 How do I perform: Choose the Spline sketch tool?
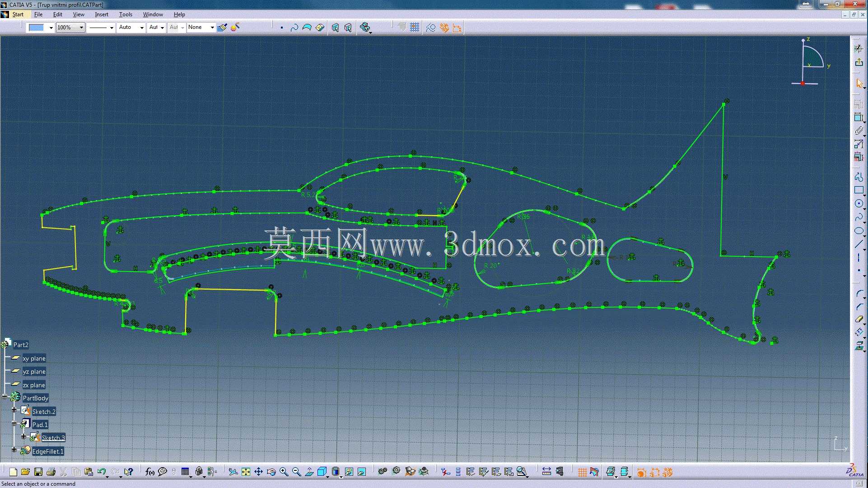tap(859, 217)
